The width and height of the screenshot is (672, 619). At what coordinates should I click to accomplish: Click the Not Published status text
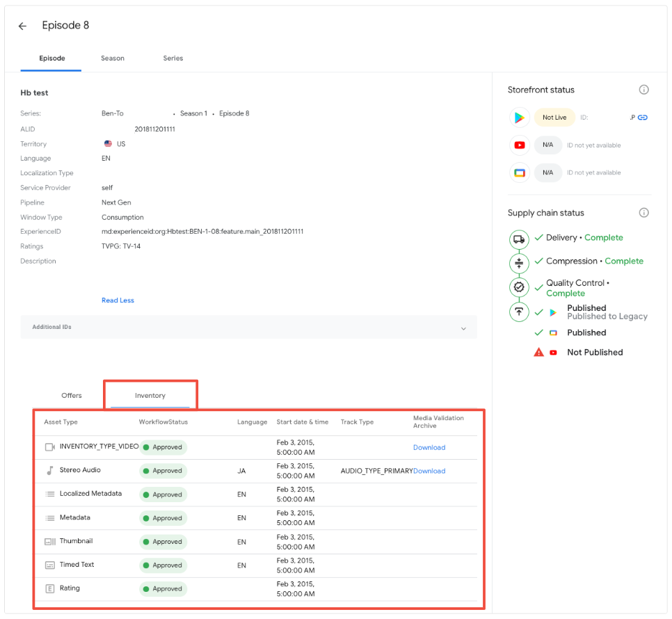pyautogui.click(x=595, y=352)
